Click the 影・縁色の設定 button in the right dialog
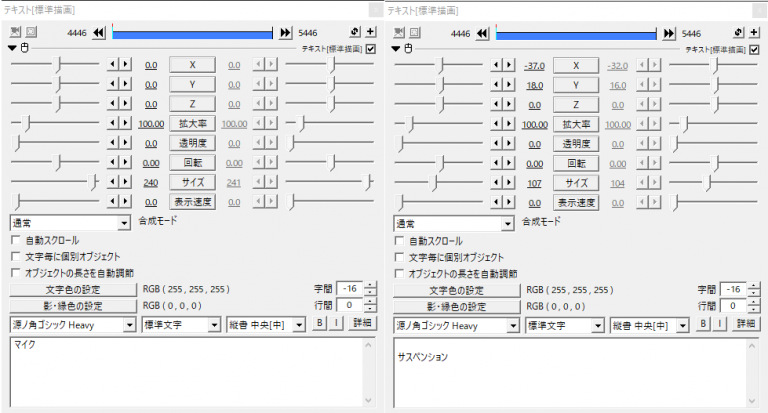The width and height of the screenshot is (768, 413). (x=457, y=306)
